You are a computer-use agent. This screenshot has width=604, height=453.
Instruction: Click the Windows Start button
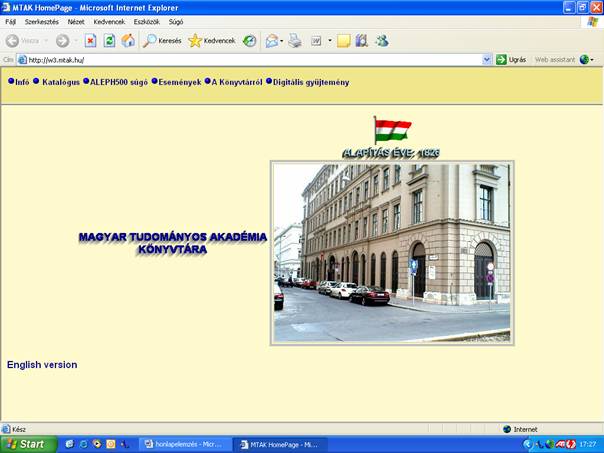29,444
